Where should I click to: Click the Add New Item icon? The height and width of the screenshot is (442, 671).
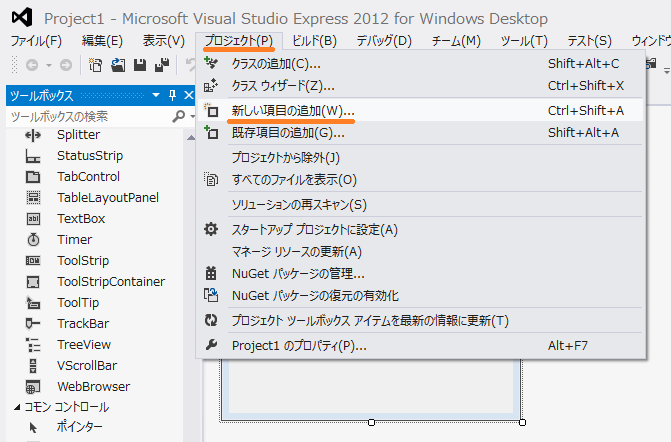(x=211, y=110)
